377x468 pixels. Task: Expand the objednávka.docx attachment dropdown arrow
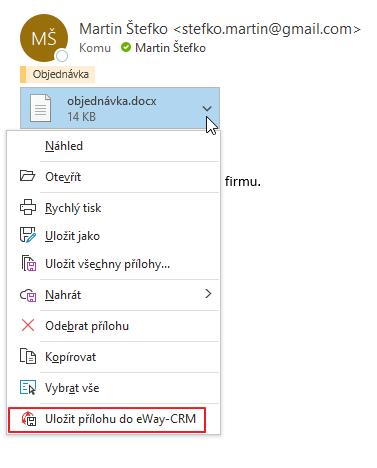click(x=207, y=109)
